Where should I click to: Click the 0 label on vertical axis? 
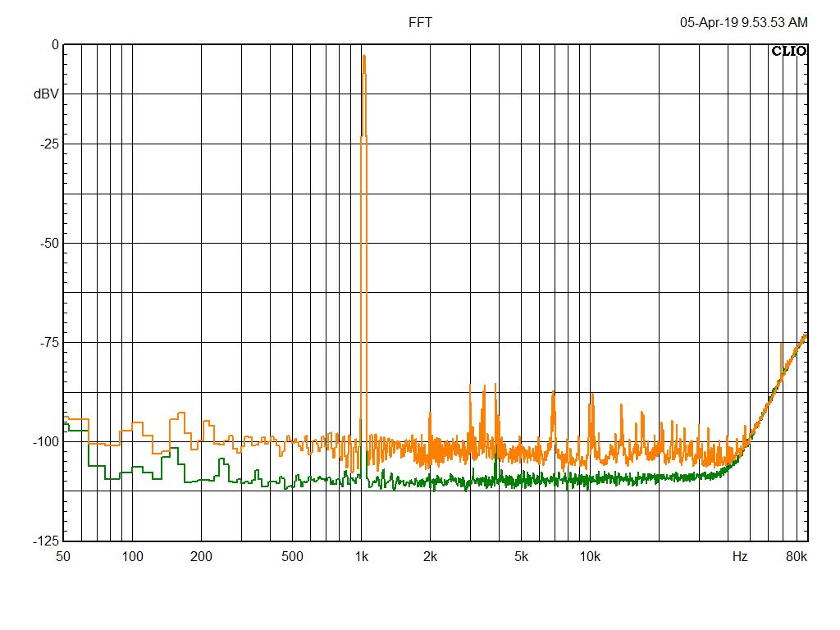(x=55, y=45)
